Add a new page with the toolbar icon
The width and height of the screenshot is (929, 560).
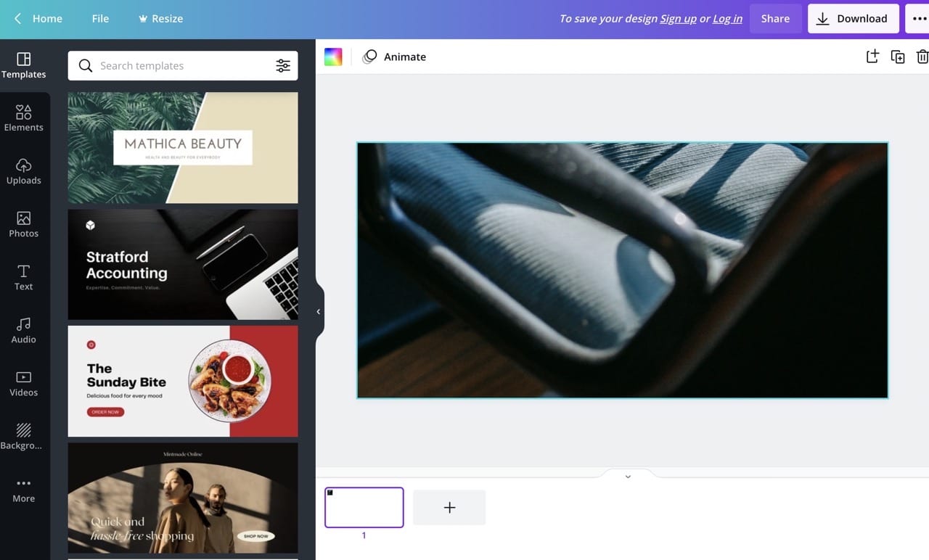click(872, 57)
